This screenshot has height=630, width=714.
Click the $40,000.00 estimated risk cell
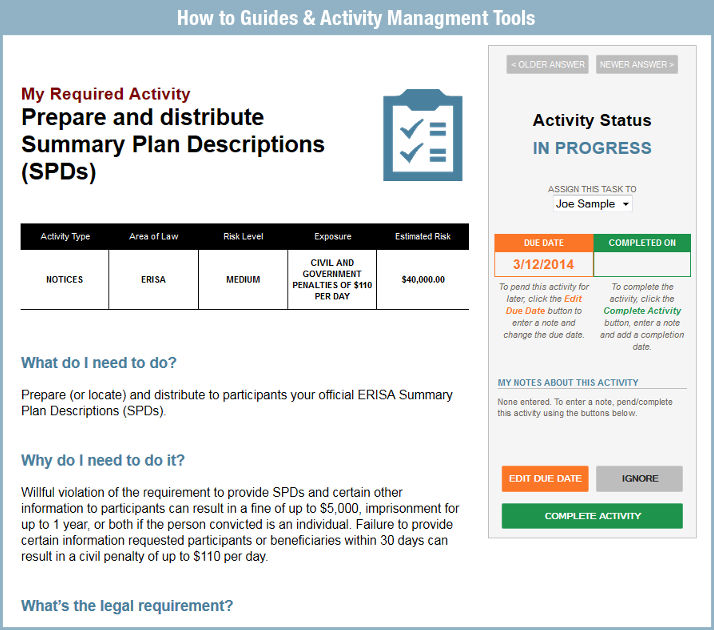[x=423, y=280]
